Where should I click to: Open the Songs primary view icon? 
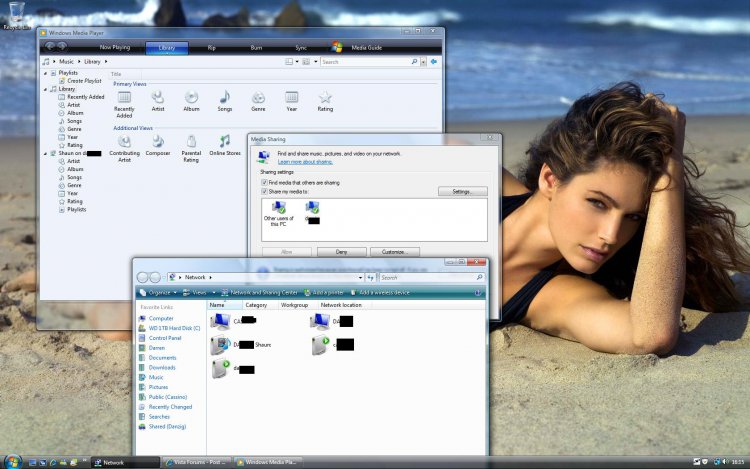225,97
